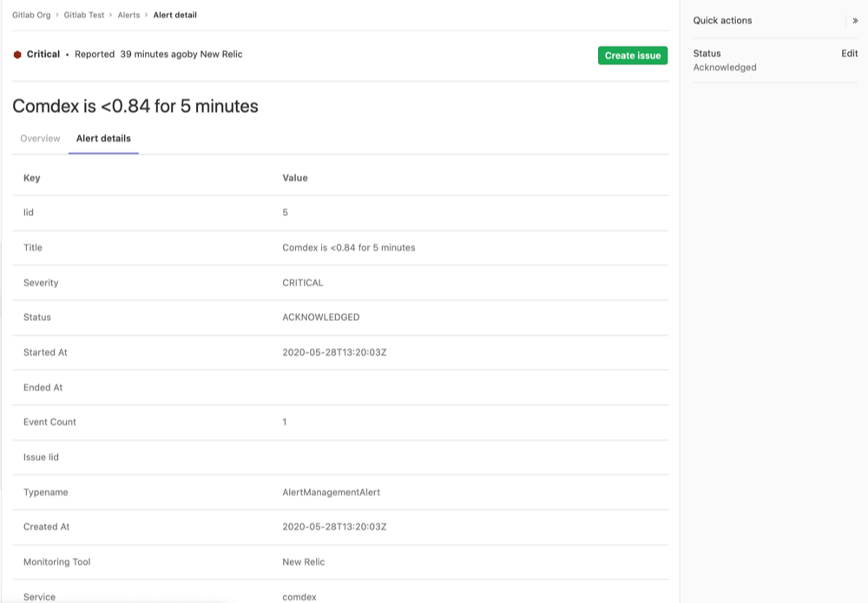Viewport: 868px width, 603px height.
Task: Go to Gitlab Test breadcrumb
Action: (x=84, y=15)
